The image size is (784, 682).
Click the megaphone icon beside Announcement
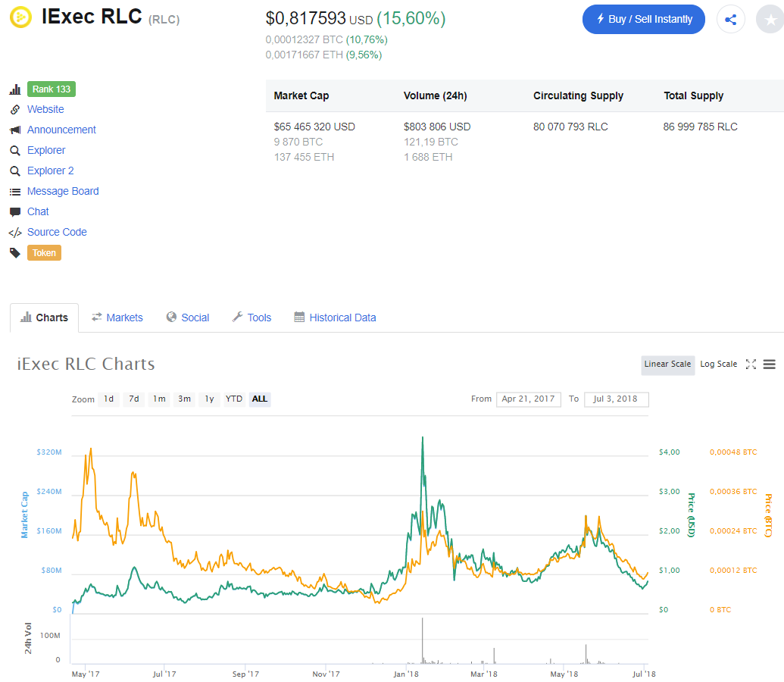15,130
